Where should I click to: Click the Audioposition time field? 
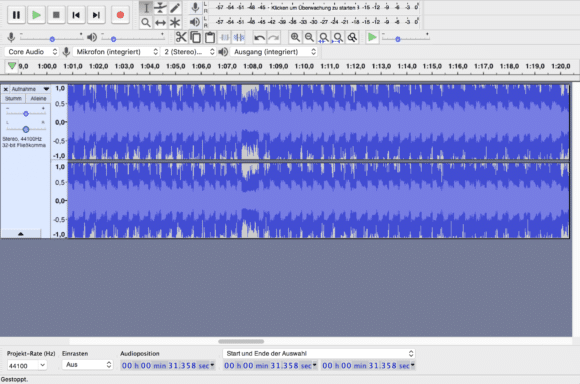[165, 366]
